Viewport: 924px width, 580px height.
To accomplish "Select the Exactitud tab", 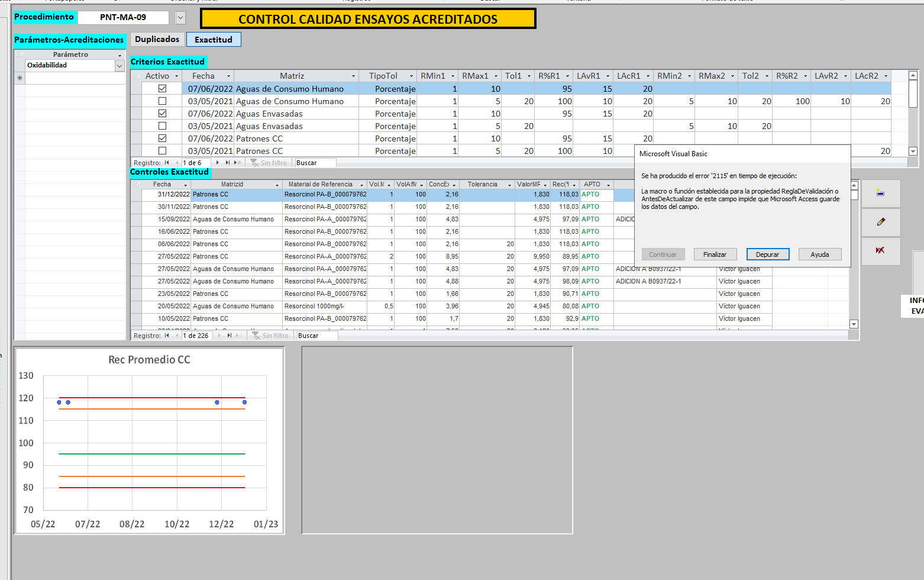I will (x=213, y=40).
